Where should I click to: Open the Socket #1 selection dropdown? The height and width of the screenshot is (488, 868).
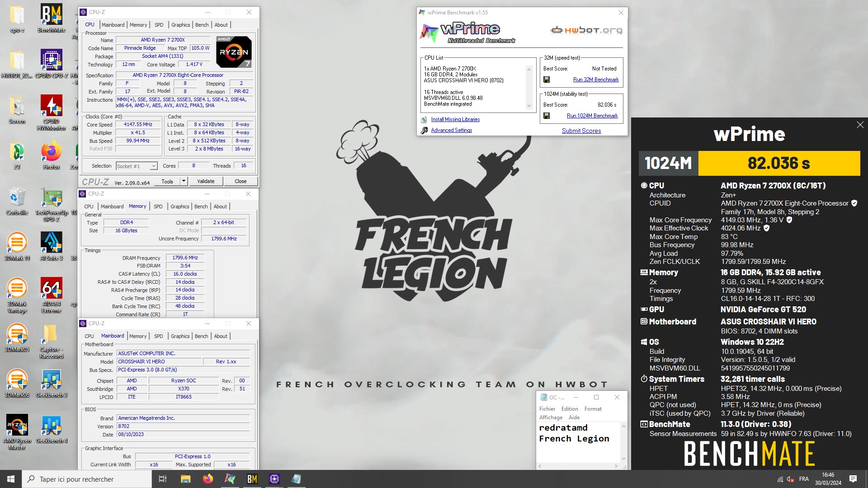click(137, 166)
